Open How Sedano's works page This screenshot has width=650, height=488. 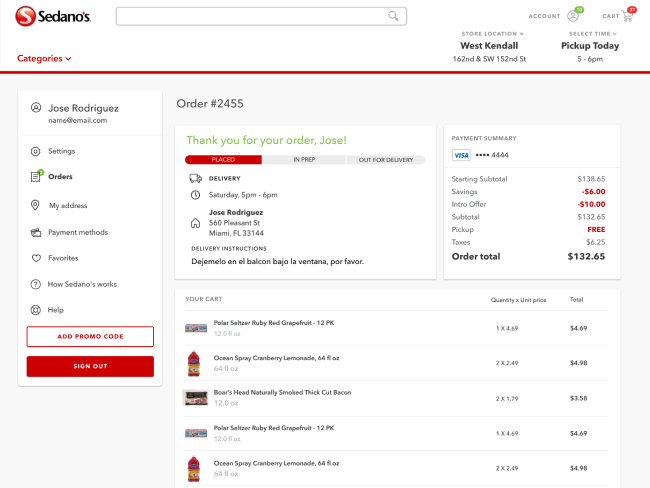tap(82, 284)
